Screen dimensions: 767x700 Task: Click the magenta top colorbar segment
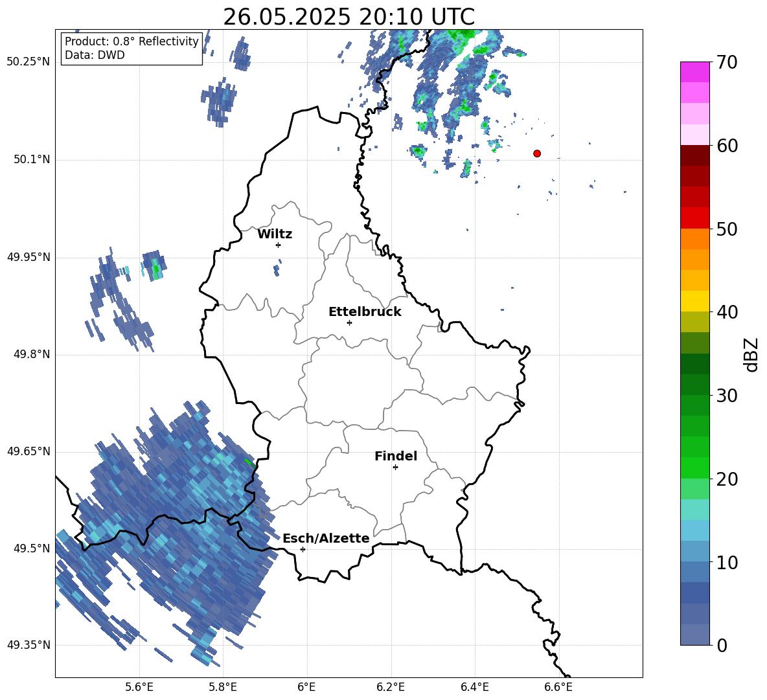pos(694,72)
